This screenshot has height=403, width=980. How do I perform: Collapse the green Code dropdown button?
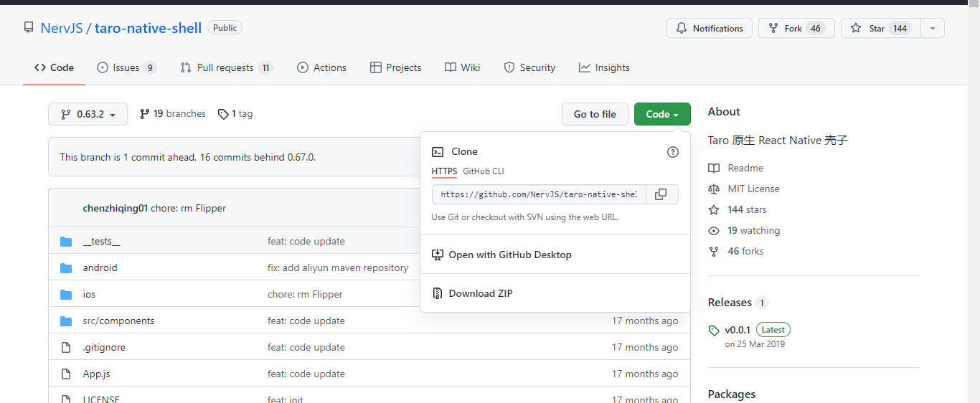(x=662, y=114)
